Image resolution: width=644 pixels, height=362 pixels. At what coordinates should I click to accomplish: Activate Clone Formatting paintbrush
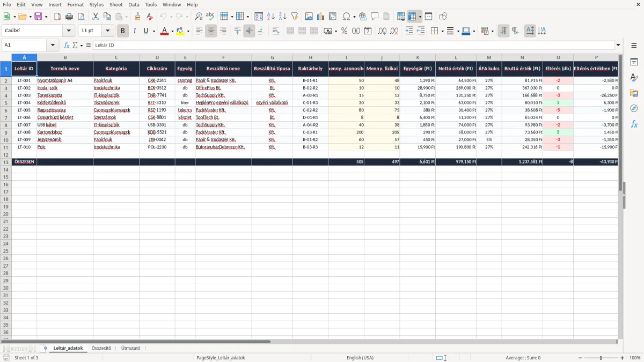137,17
